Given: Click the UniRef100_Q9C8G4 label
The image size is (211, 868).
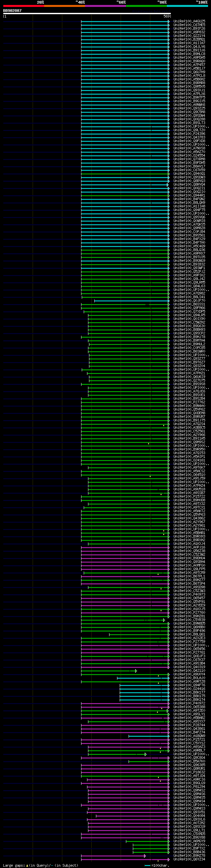Looking at the screenshot, I should (x=189, y=758).
